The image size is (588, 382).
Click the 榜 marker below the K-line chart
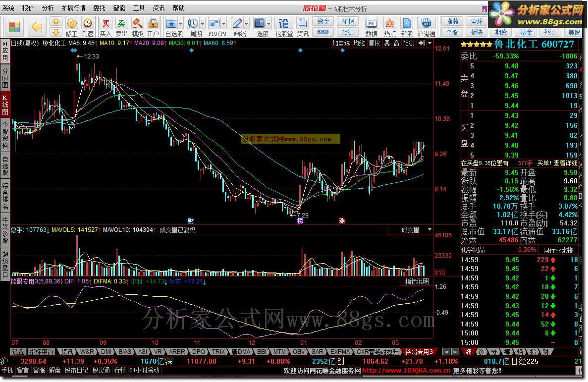tap(300, 220)
